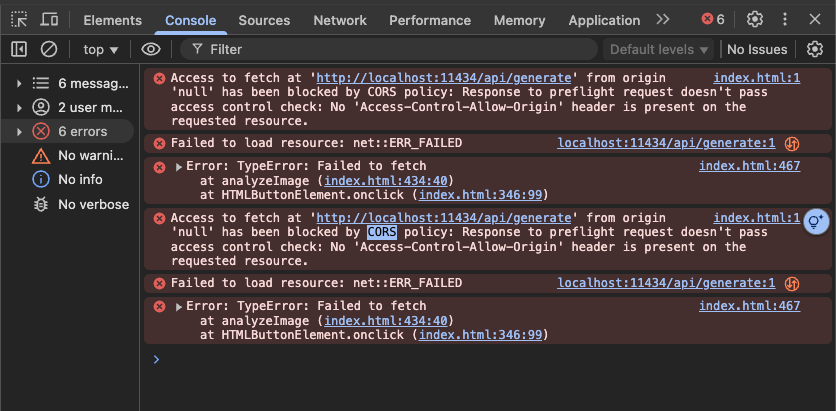Expand the first TypeError stack trace triangle
Image resolution: width=836 pixels, height=411 pixels.
coord(179,167)
